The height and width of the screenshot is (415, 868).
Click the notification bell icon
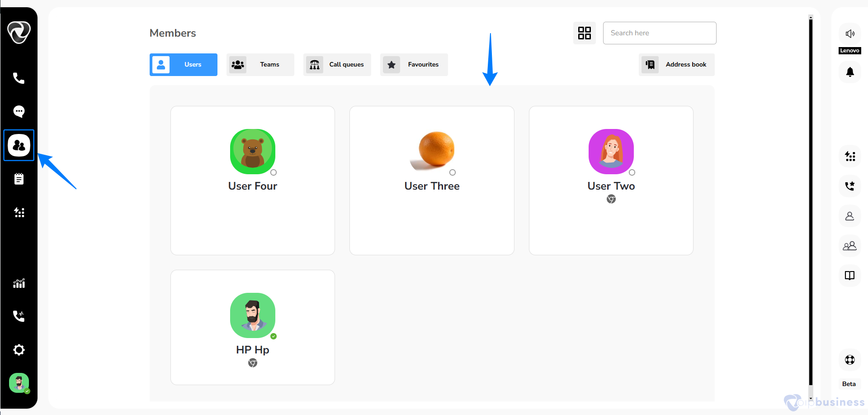pos(850,72)
